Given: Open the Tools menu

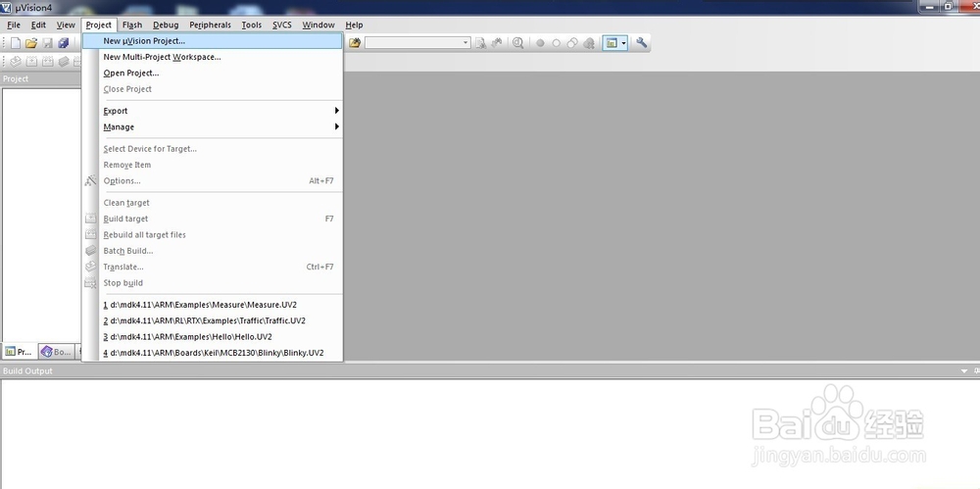Looking at the screenshot, I should pyautogui.click(x=252, y=25).
